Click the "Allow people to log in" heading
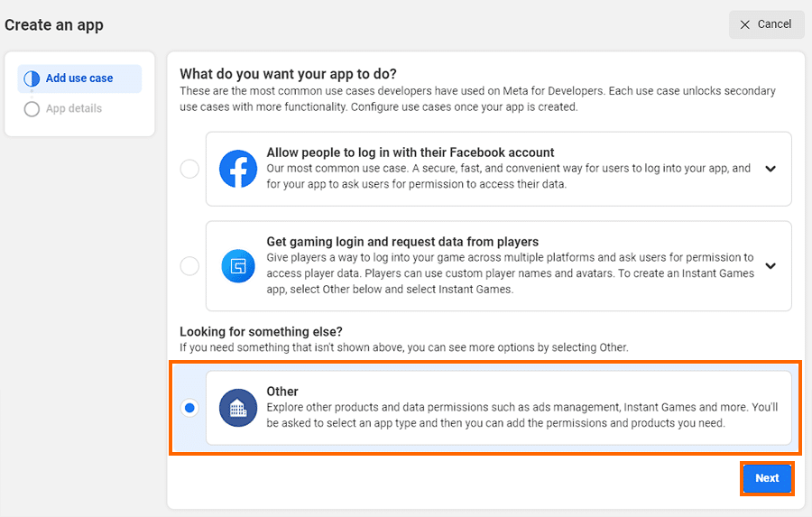 click(x=411, y=152)
